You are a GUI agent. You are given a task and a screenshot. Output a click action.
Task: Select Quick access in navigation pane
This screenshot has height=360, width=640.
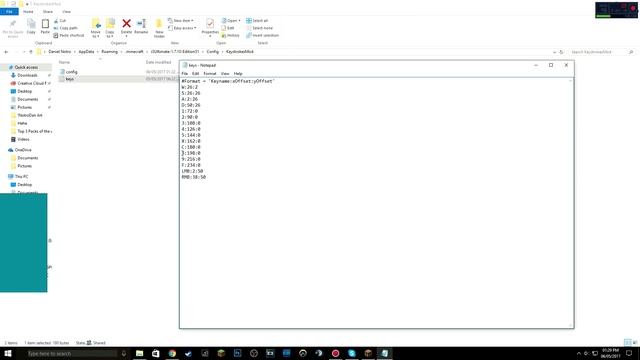(x=26, y=67)
